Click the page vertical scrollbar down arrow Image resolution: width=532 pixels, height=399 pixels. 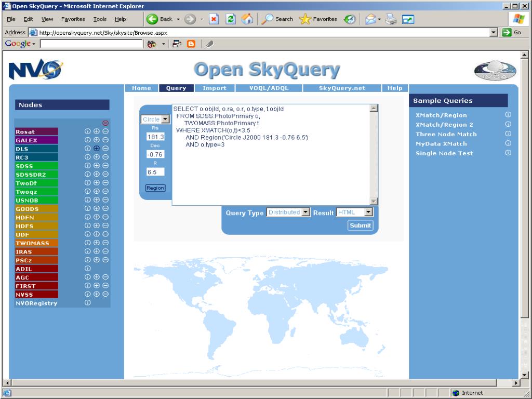[x=525, y=375]
